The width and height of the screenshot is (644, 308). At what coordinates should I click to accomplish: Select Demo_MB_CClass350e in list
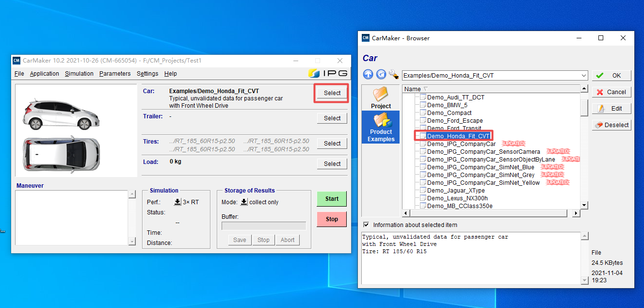coord(460,206)
